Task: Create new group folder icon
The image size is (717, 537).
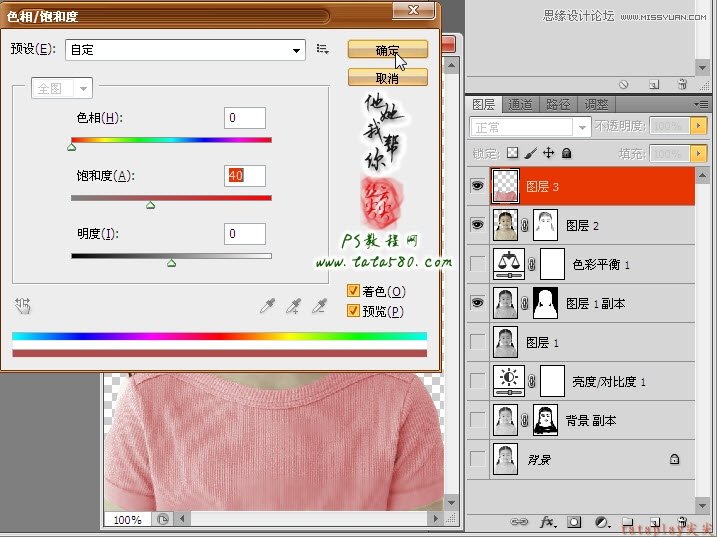Action: 628,522
